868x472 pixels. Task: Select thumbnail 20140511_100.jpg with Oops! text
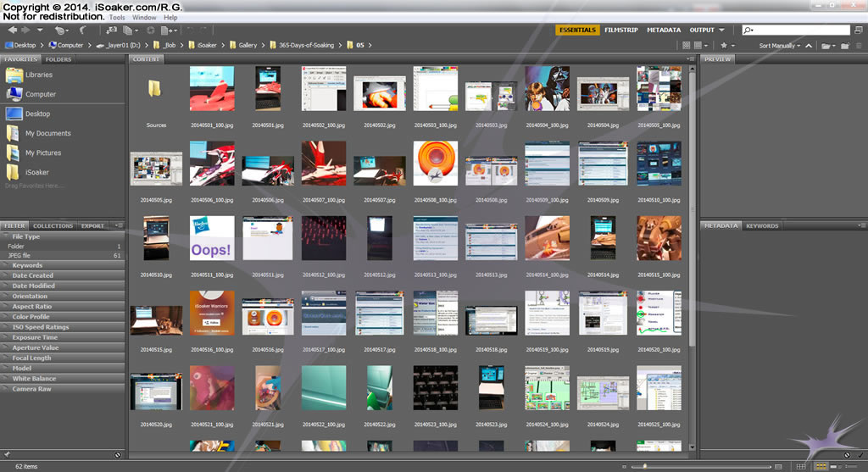pyautogui.click(x=211, y=238)
